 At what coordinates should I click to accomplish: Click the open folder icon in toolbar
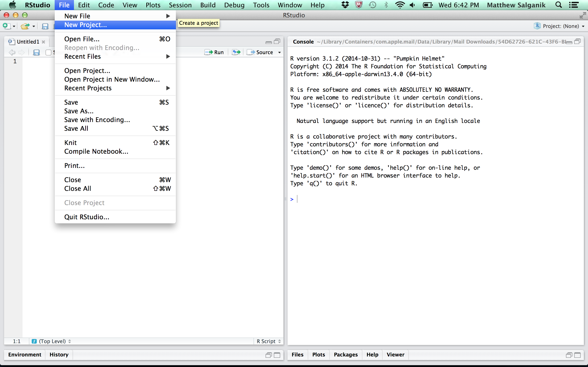coord(25,26)
